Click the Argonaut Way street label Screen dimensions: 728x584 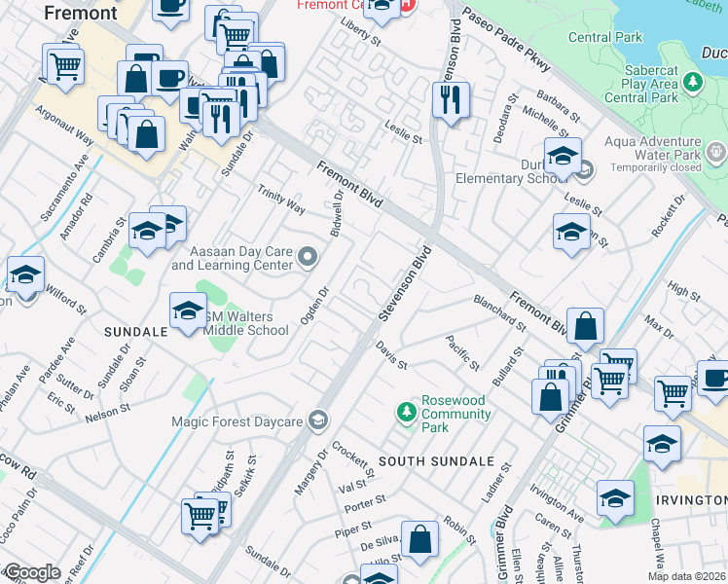tap(64, 126)
